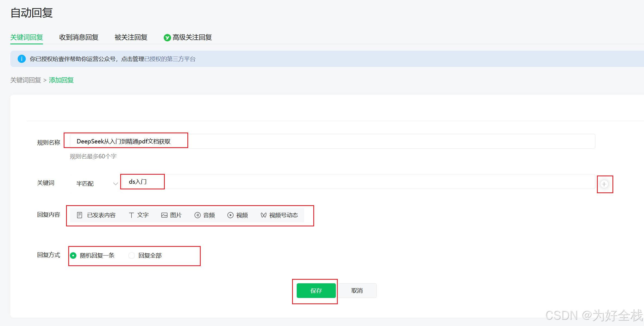Click the chevron next to 半匹配
This screenshot has height=326, width=644.
tap(115, 184)
